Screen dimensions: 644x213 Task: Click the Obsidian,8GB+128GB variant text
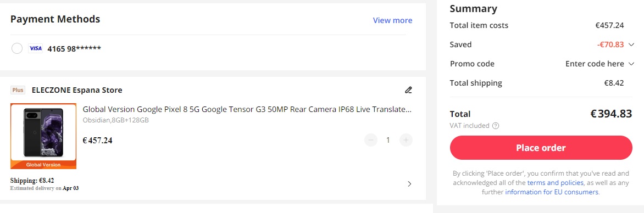(x=116, y=120)
